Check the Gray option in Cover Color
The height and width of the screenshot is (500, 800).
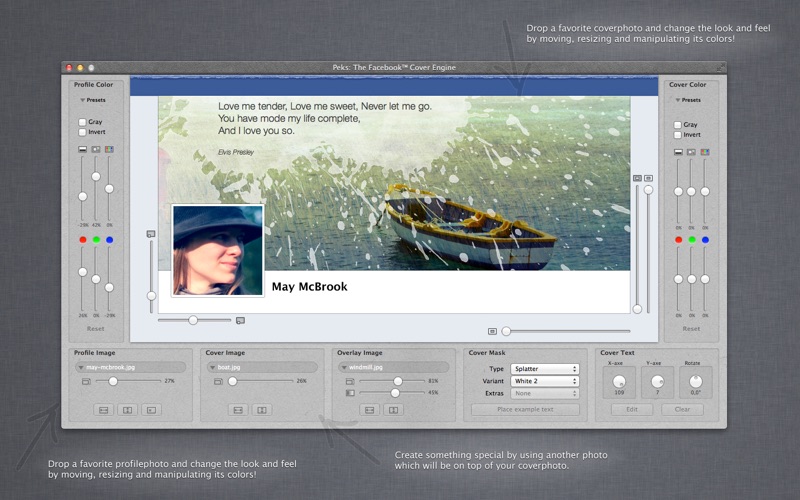(x=678, y=124)
